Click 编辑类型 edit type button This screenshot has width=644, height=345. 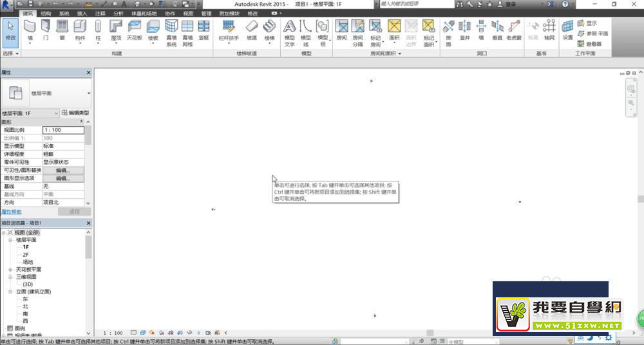point(75,113)
